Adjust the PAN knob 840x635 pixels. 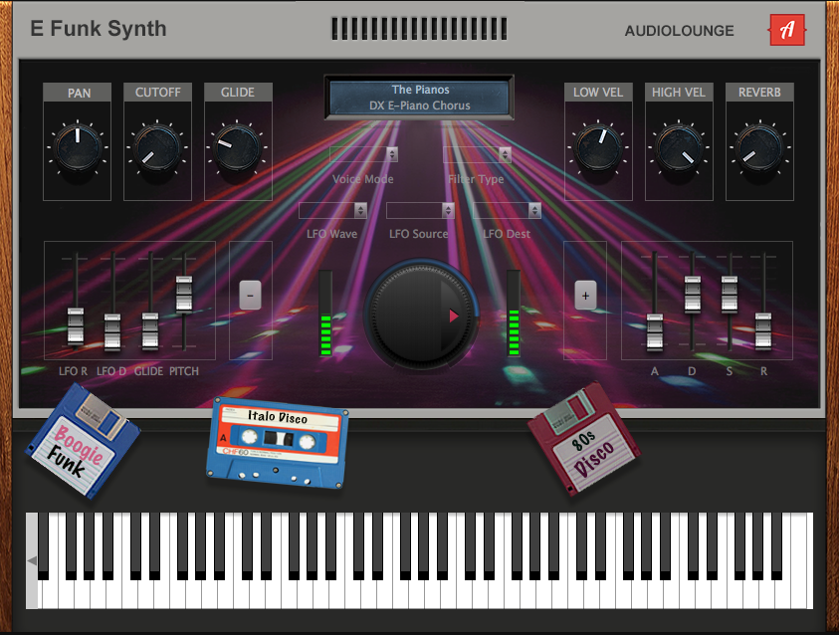pos(77,147)
